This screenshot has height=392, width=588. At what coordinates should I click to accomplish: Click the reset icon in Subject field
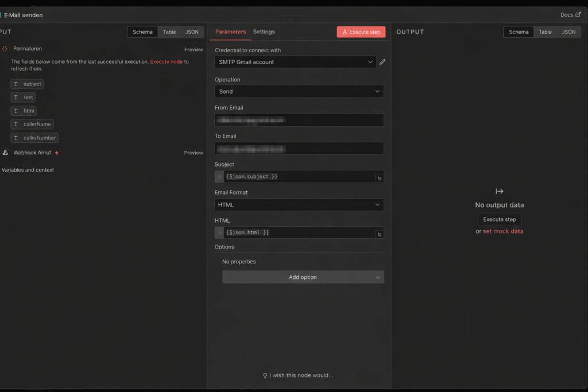pos(379,178)
